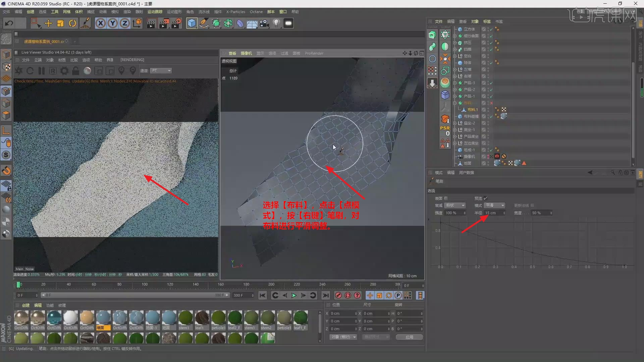Toggle the 预览 preview checkbox
644x362 pixels.
point(485,198)
